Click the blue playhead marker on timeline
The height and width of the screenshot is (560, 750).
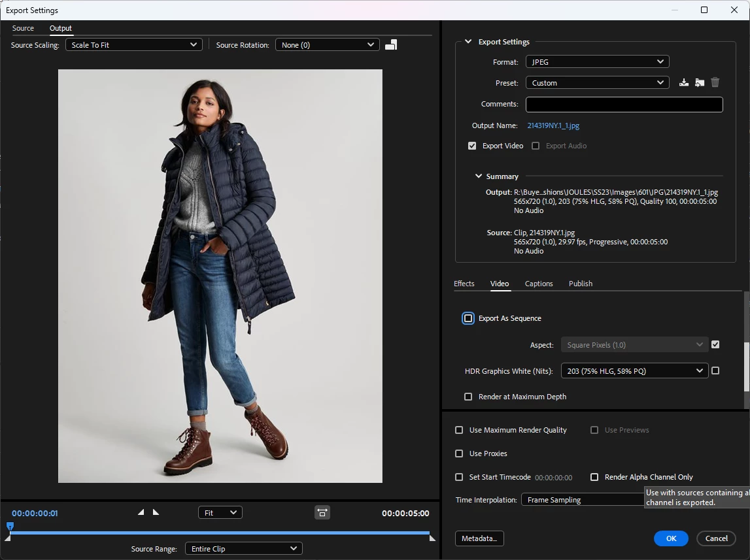click(10, 526)
